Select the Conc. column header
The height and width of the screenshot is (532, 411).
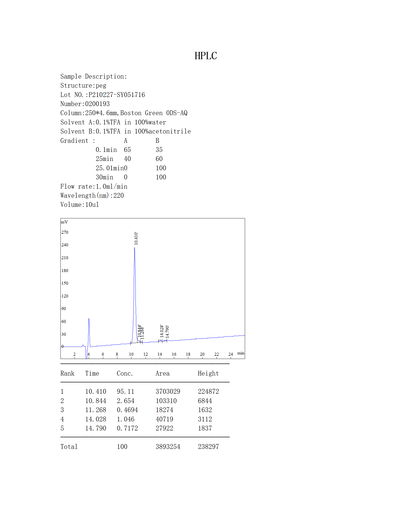(x=125, y=373)
